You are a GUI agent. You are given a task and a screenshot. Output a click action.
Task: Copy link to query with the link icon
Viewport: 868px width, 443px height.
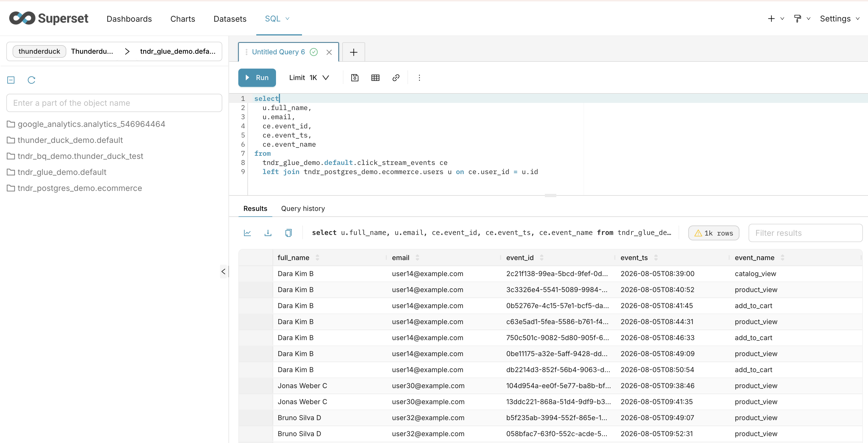point(396,78)
